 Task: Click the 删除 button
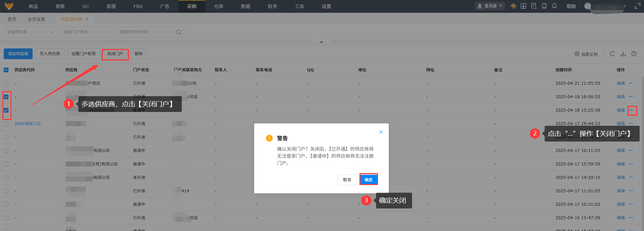pyautogui.click(x=139, y=54)
